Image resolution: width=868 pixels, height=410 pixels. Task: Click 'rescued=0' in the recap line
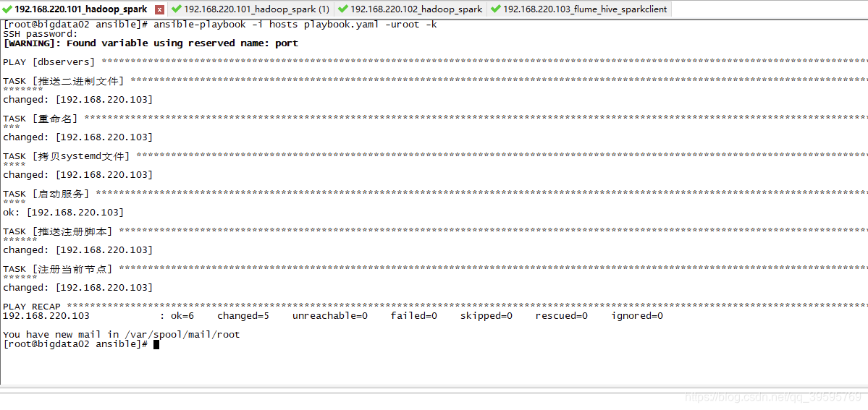(562, 316)
